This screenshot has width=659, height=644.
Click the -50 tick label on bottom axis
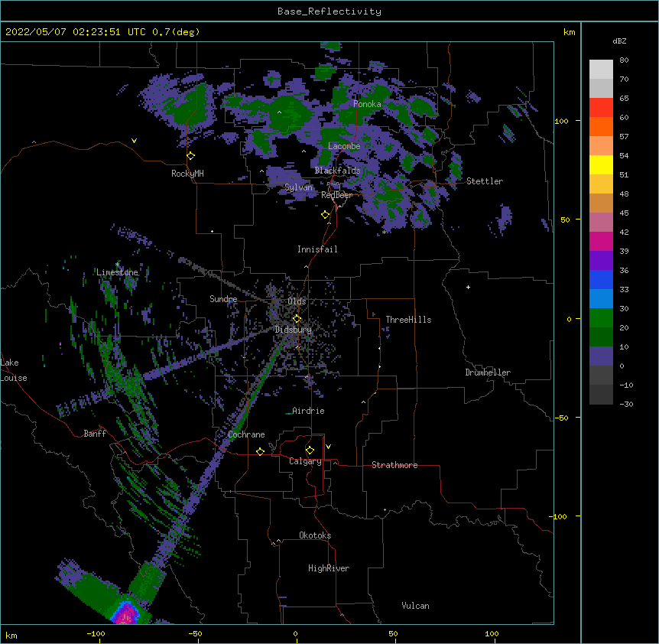pyautogui.click(x=195, y=634)
